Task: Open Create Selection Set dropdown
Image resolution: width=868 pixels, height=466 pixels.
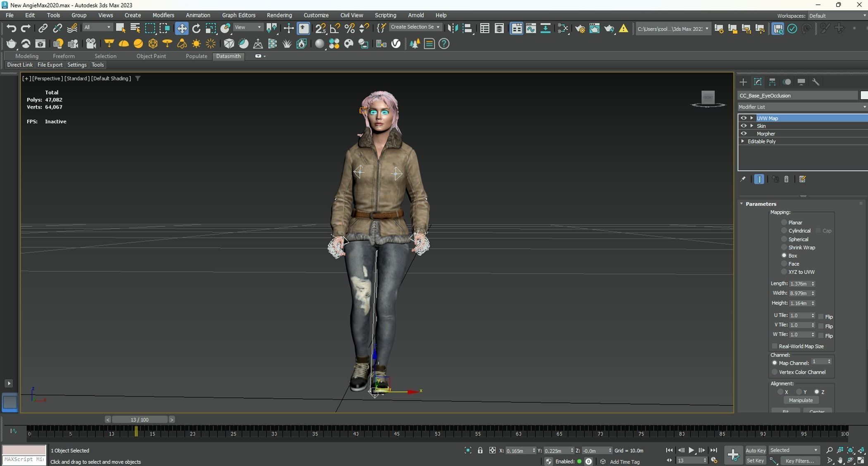Action: click(415, 27)
